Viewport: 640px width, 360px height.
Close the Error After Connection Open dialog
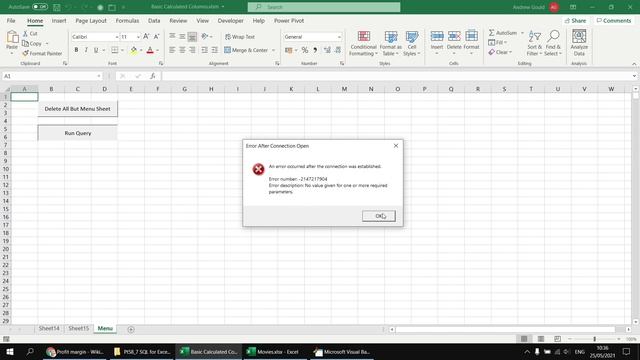tap(396, 146)
